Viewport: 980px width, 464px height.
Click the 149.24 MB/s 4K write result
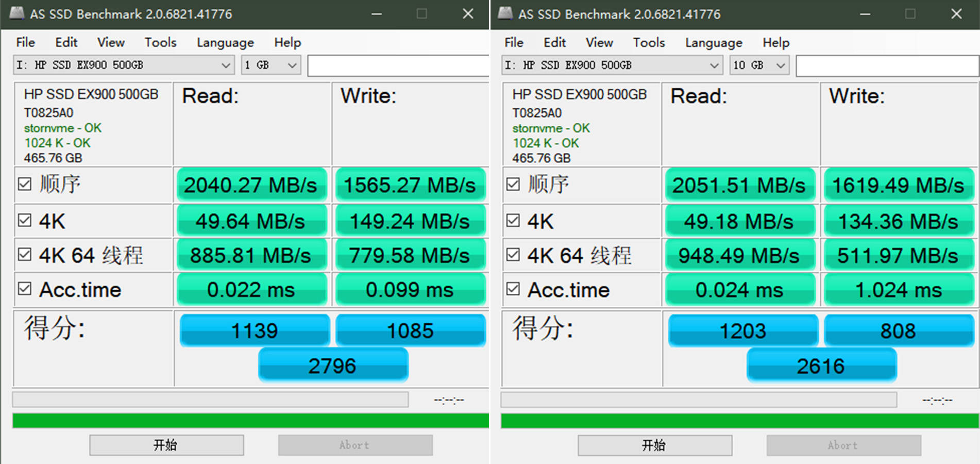[x=410, y=221]
